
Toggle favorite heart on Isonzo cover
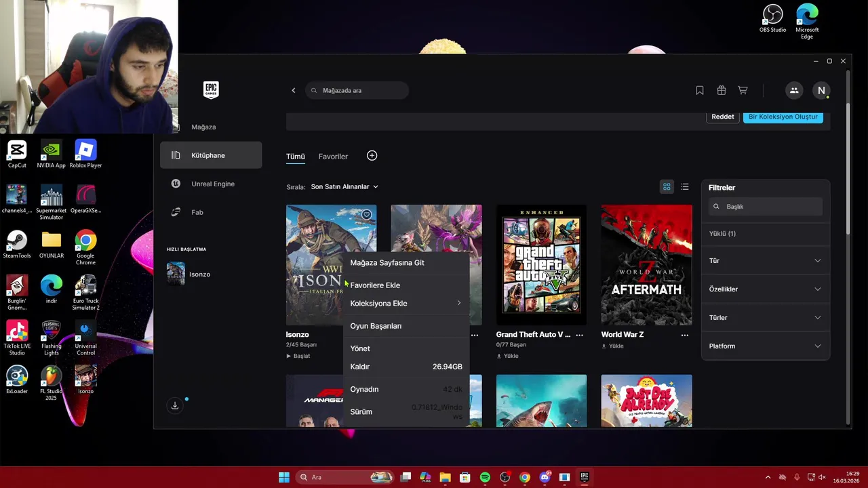pos(366,215)
